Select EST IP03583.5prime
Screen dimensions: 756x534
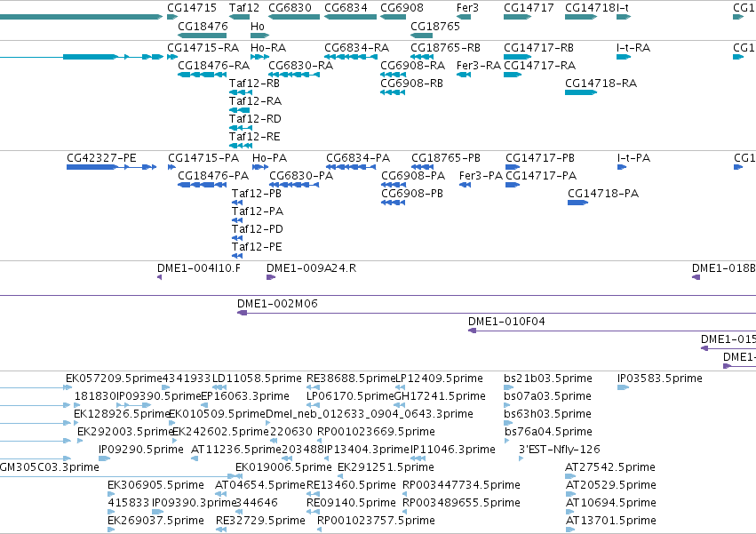tap(660, 379)
